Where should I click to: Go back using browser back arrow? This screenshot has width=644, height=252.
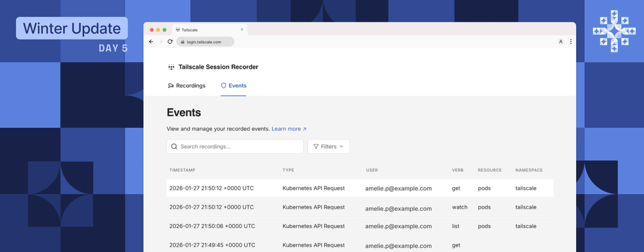(151, 42)
